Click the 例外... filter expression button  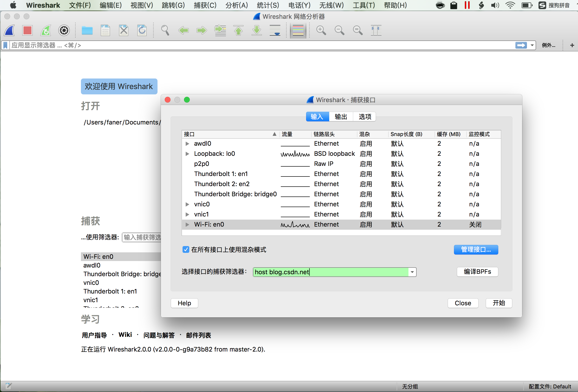click(x=548, y=45)
